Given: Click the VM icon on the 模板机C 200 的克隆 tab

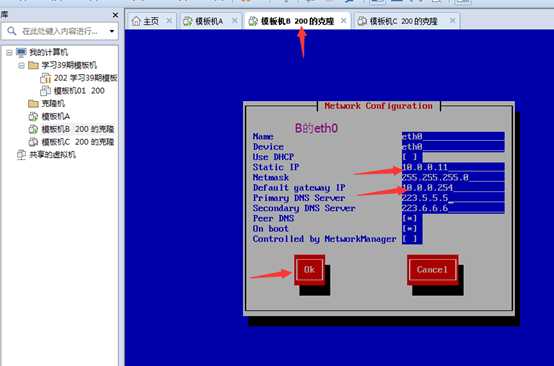Looking at the screenshot, I should coord(362,21).
